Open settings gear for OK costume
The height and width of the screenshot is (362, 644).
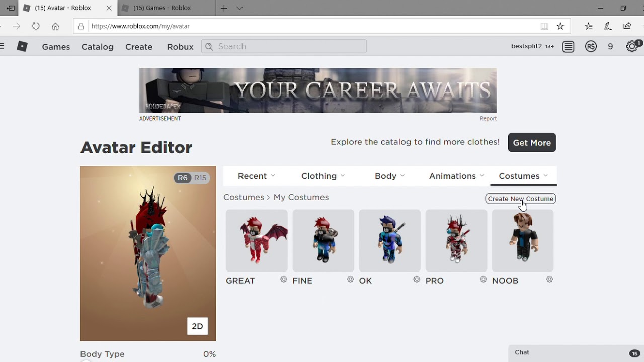[x=417, y=279]
